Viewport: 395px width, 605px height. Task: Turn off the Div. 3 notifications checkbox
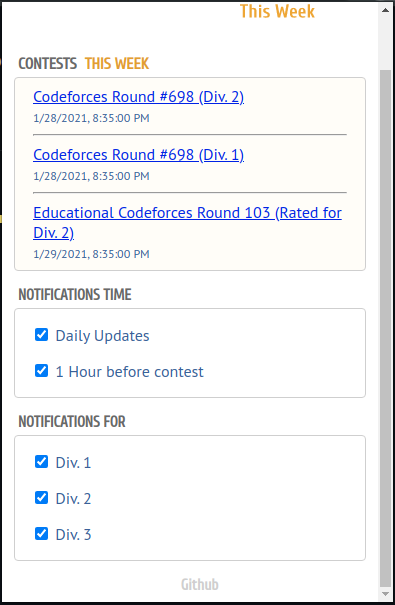[41, 534]
